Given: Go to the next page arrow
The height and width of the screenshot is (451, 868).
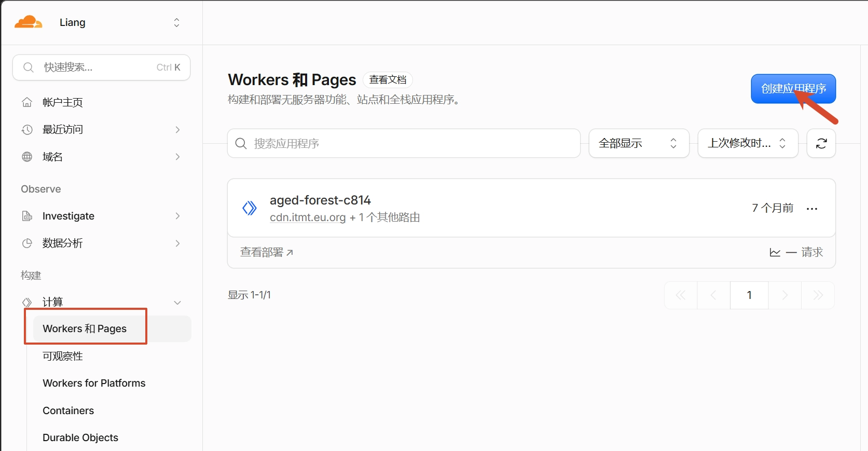Looking at the screenshot, I should pyautogui.click(x=785, y=295).
